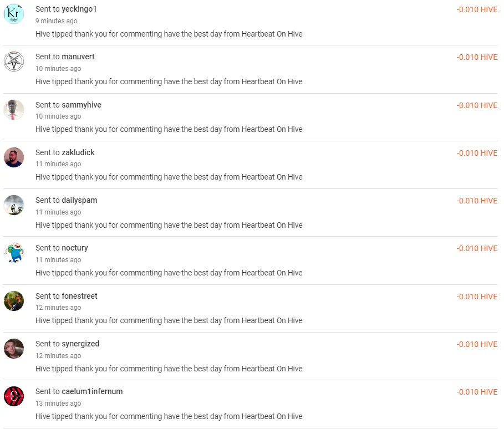Click the manuvert username

coord(78,57)
